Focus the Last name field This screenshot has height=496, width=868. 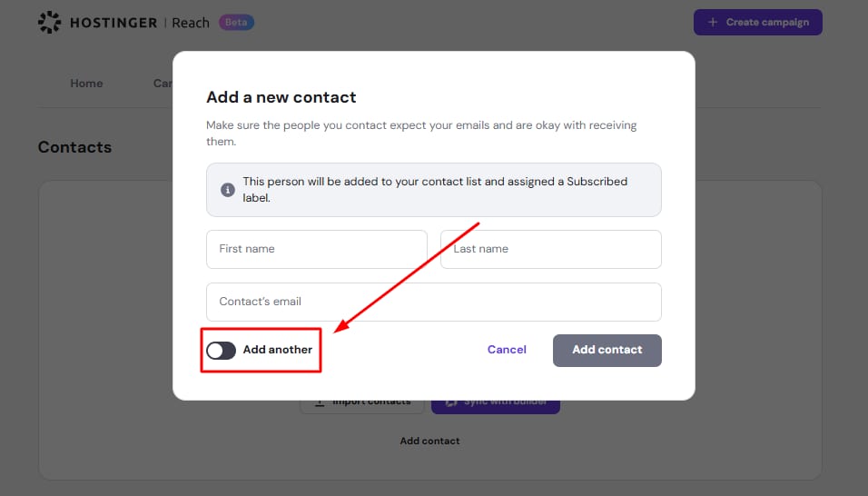pos(551,249)
